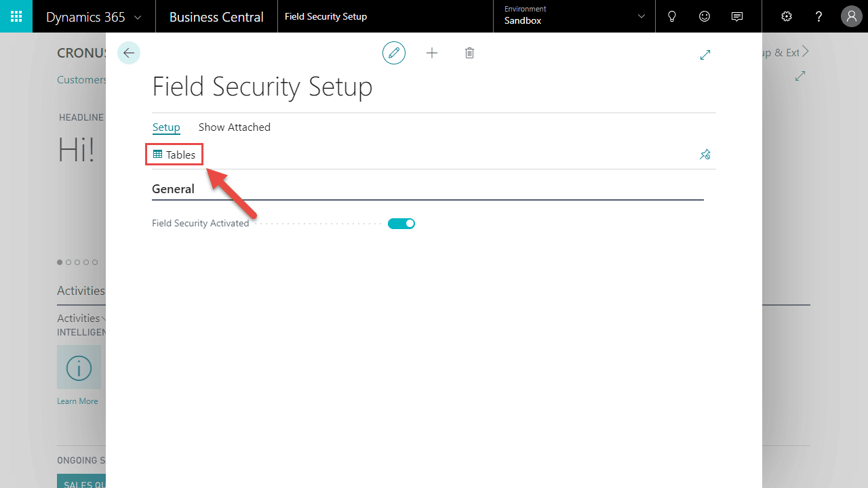Screen dimensions: 868x488
Task: Open the smiley feedback icon
Action: coord(705,16)
